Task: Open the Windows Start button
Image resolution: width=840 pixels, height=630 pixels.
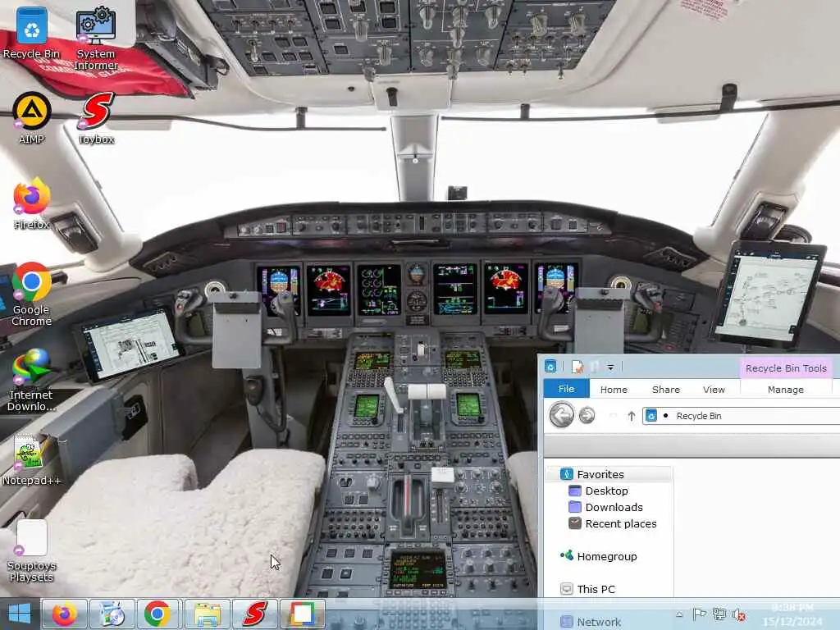Action: pyautogui.click(x=20, y=614)
